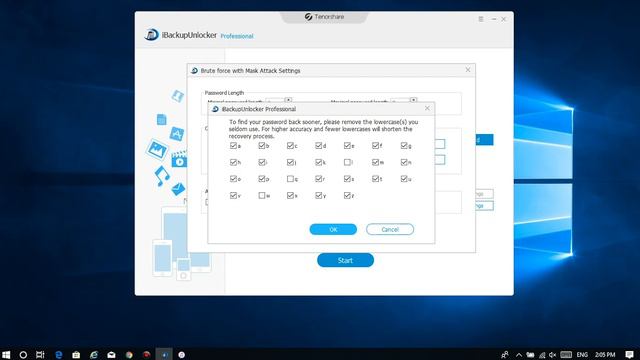
Task: Check battery status in system tray
Action: click(530, 355)
